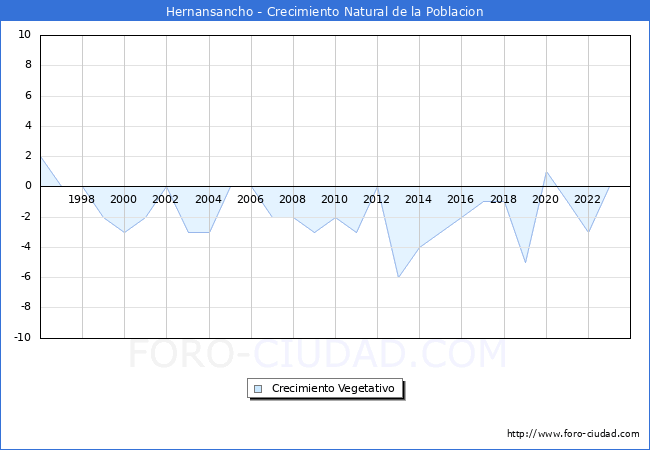Click the 2012 x-axis label

coord(376,199)
